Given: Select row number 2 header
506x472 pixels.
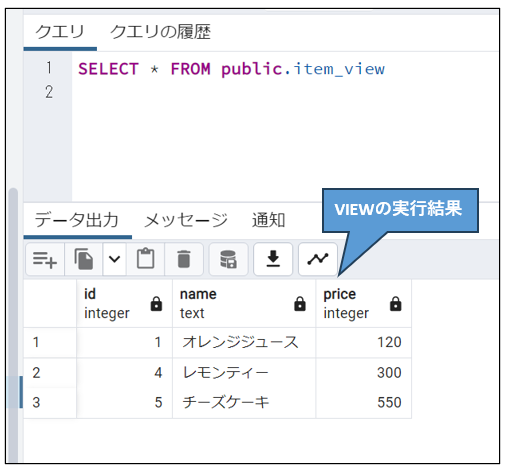Looking at the screenshot, I should [x=50, y=373].
